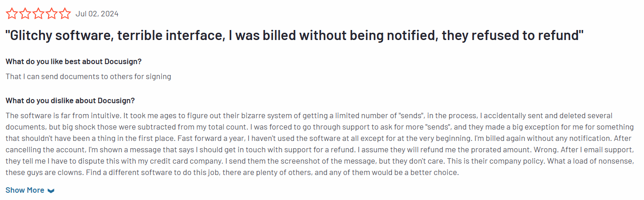Click the review date Jul 02, 2024
644x200 pixels.
[97, 14]
